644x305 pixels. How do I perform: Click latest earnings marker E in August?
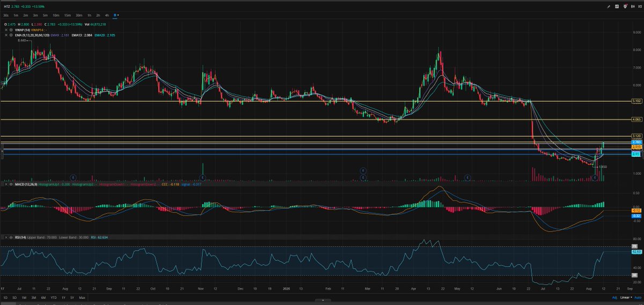tap(595, 177)
